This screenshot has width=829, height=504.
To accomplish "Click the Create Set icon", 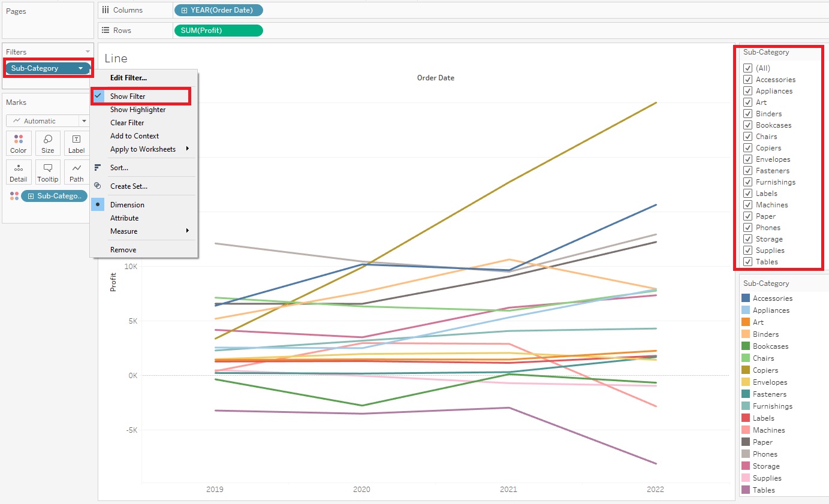I will (98, 186).
